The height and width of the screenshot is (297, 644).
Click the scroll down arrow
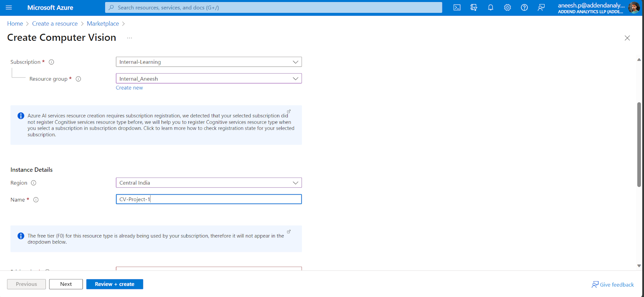coord(639,266)
